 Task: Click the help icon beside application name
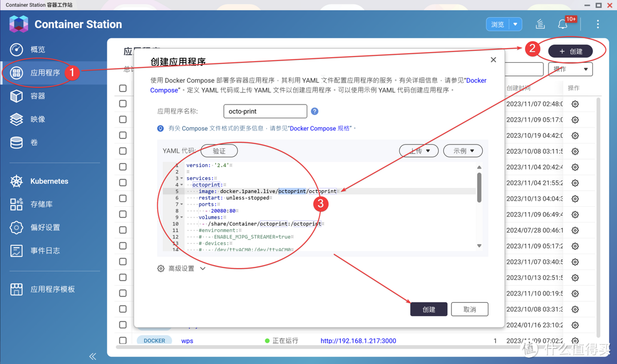[x=314, y=111]
